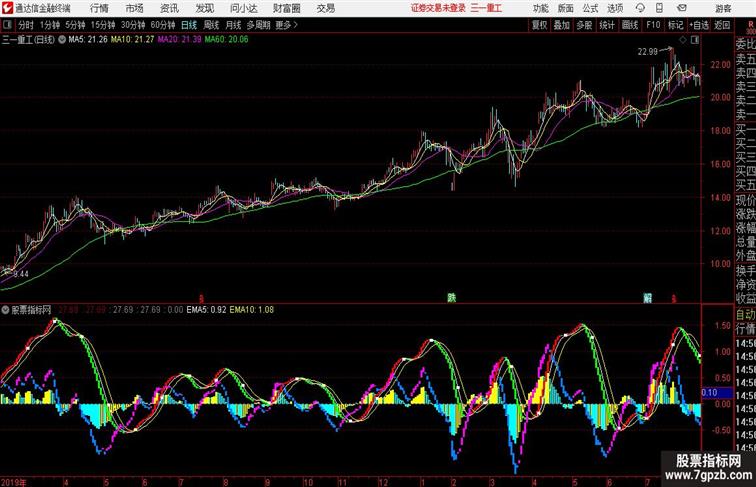Switch to 分时 period tab

(x=26, y=25)
